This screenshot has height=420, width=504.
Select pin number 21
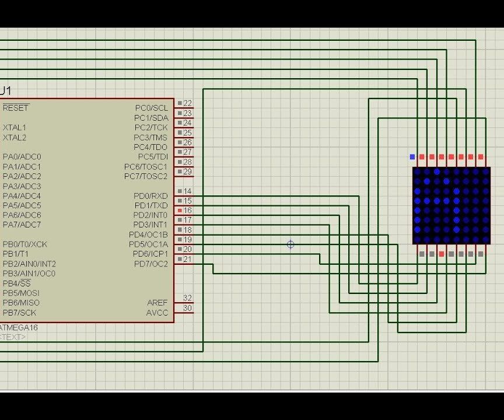coord(187,259)
